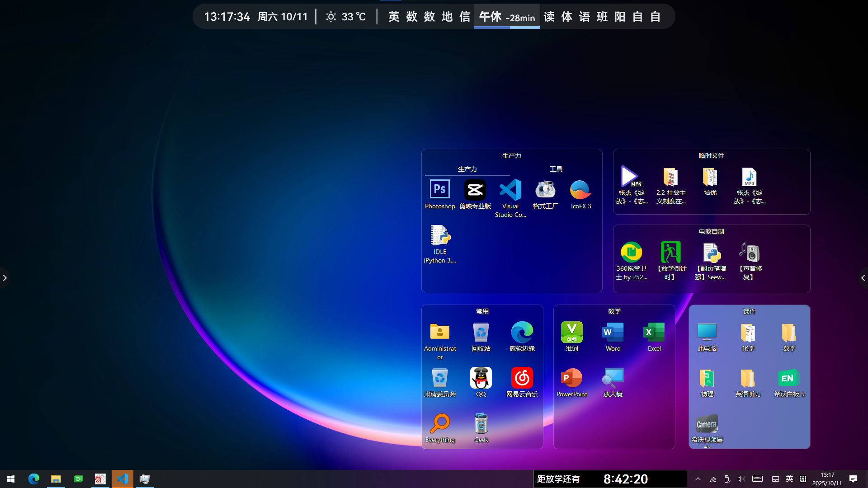Select the 生产力 sub-tab
Screen dimensions: 868x488
click(x=467, y=169)
